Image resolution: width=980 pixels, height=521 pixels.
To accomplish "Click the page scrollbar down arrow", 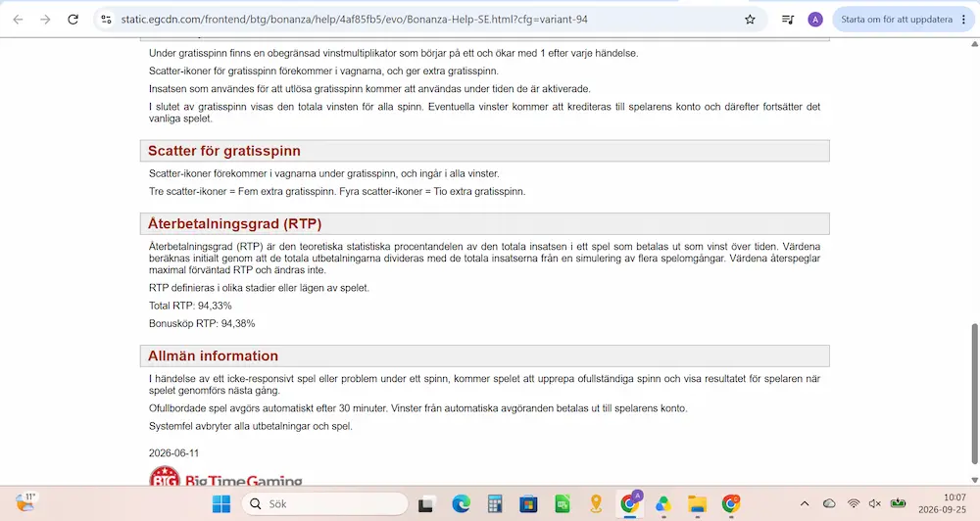I will click(974, 480).
